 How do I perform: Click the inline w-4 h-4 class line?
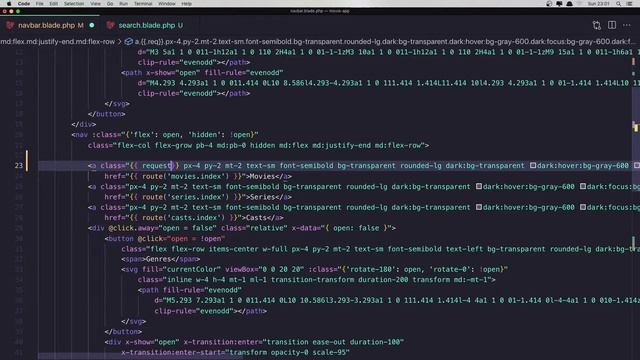point(316,280)
